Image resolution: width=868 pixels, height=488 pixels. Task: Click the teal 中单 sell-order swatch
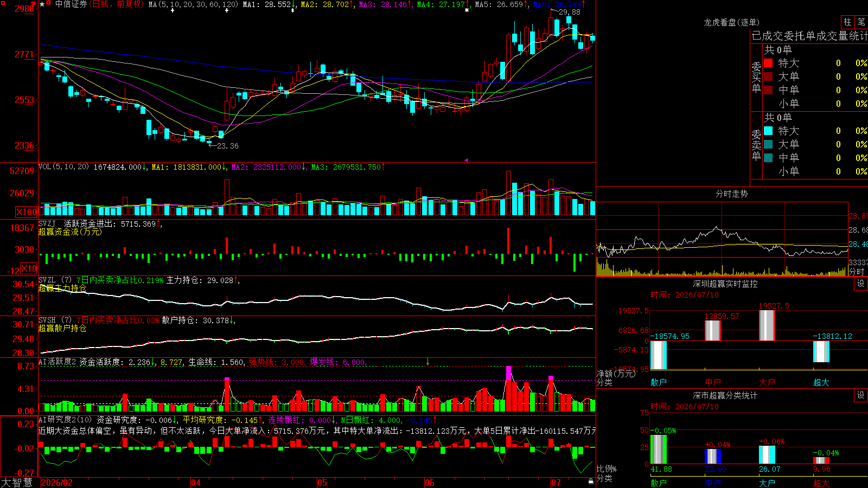[768, 158]
